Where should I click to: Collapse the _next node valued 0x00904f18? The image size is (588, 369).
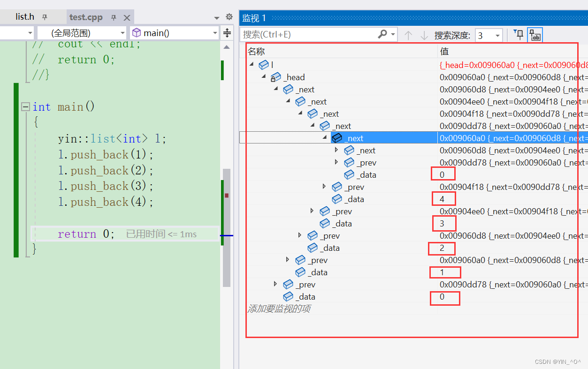coord(300,113)
